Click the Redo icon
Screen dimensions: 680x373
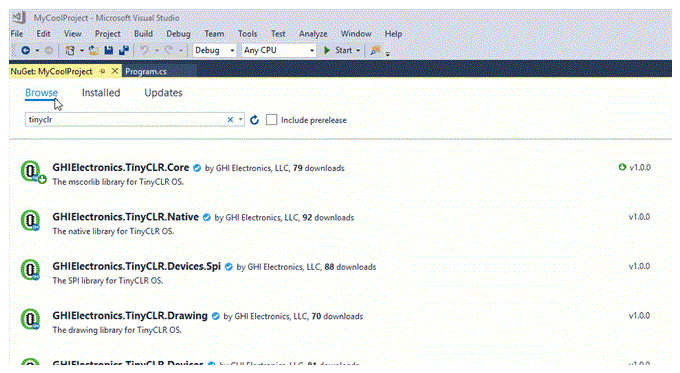(169, 50)
